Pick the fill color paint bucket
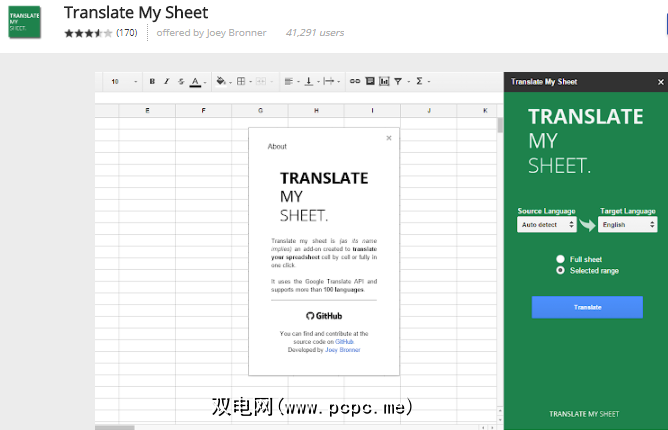This screenshot has width=668, height=430. (x=220, y=81)
